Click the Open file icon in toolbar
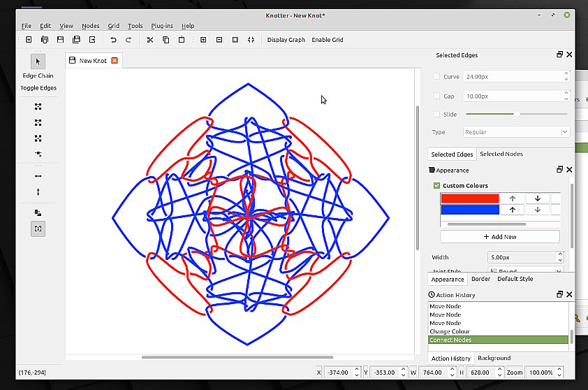 click(x=45, y=39)
